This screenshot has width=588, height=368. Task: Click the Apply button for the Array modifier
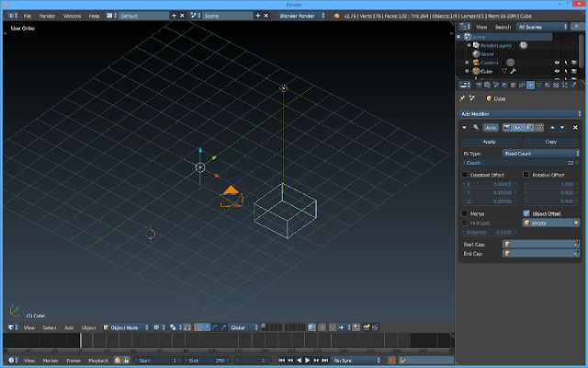point(490,142)
